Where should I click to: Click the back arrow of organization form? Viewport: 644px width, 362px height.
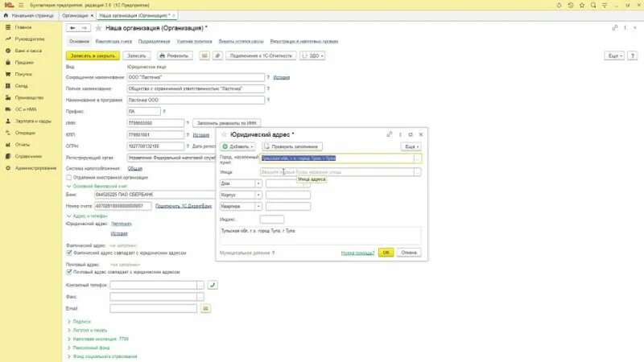click(72, 28)
